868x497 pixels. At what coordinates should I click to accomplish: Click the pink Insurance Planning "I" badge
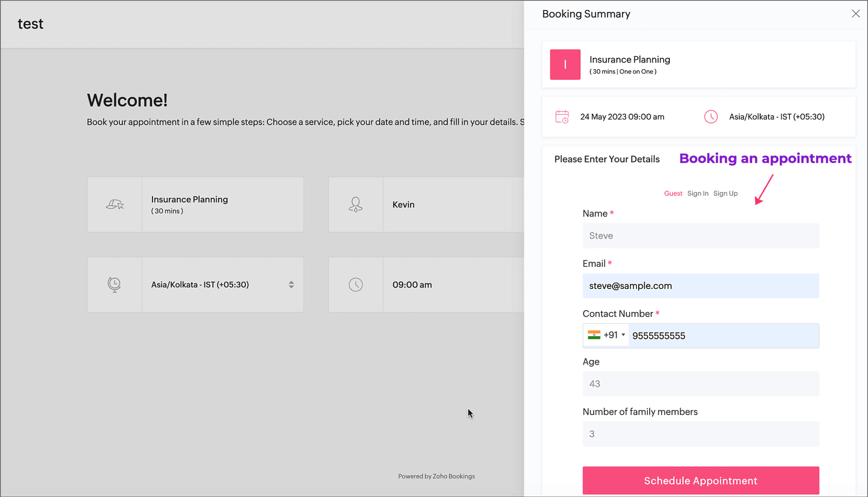click(565, 64)
